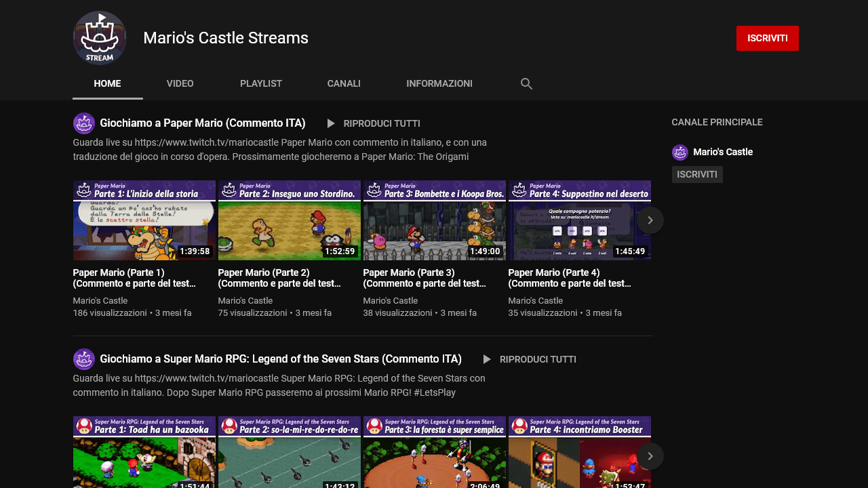Show next videos in Super Mario RPG row
Viewport: 868px width, 488px height.
650,456
